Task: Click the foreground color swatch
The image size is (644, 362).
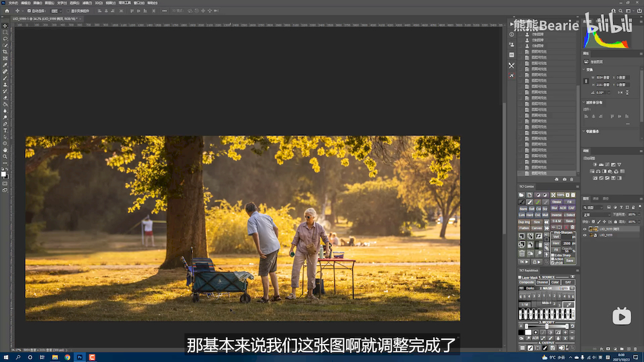Action: (4, 173)
